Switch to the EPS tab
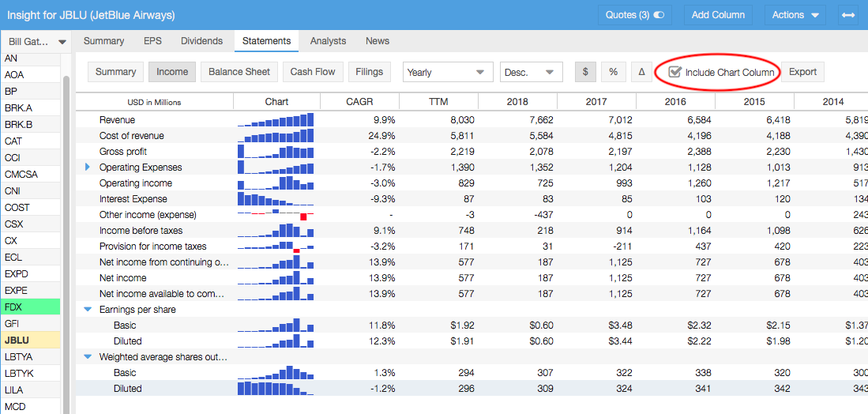Image resolution: width=868 pixels, height=414 pixels. [x=152, y=41]
